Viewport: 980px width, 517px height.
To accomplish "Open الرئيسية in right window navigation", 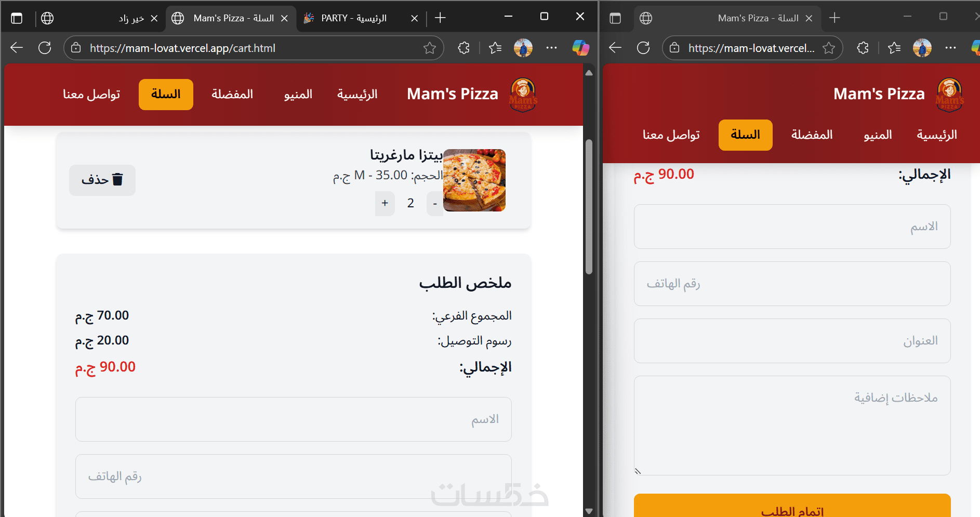I will point(937,135).
